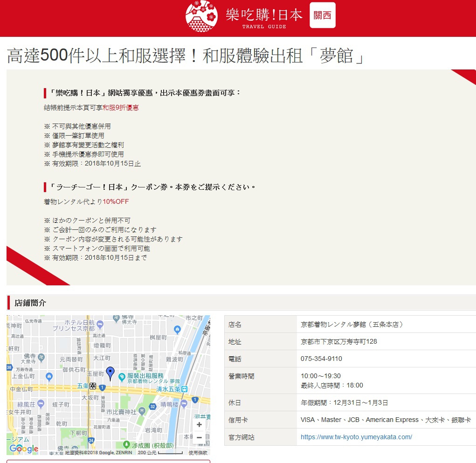Click the 五条 subway station icon
The height and width of the screenshot is (463, 476).
93,386
